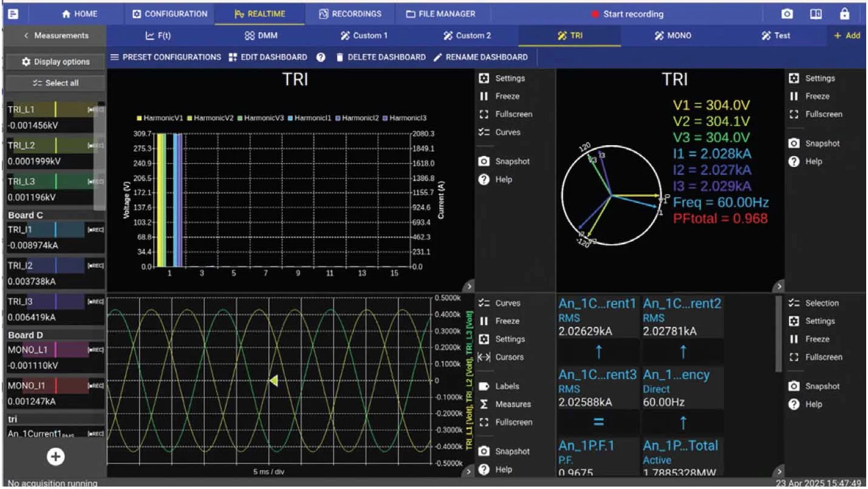Open the help question mark beside Edit Dashboard
The width and height of the screenshot is (868, 489).
point(321,57)
